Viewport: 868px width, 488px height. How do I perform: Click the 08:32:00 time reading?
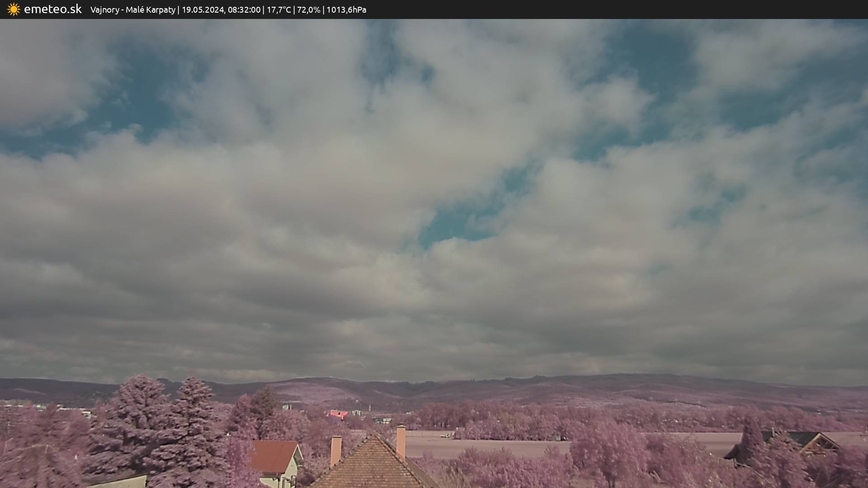click(x=244, y=9)
